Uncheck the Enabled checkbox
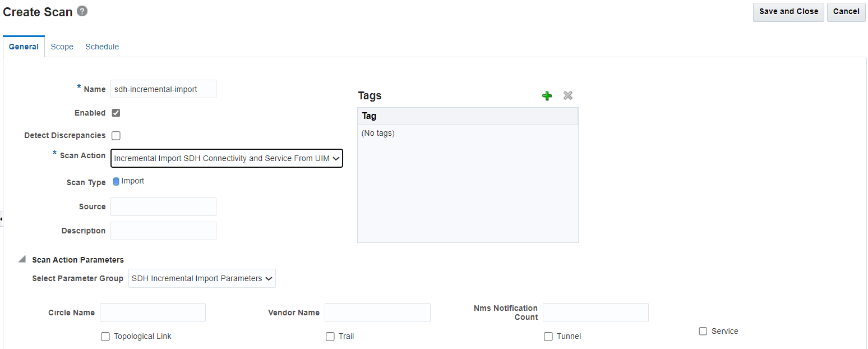The width and height of the screenshot is (868, 349). pos(116,113)
